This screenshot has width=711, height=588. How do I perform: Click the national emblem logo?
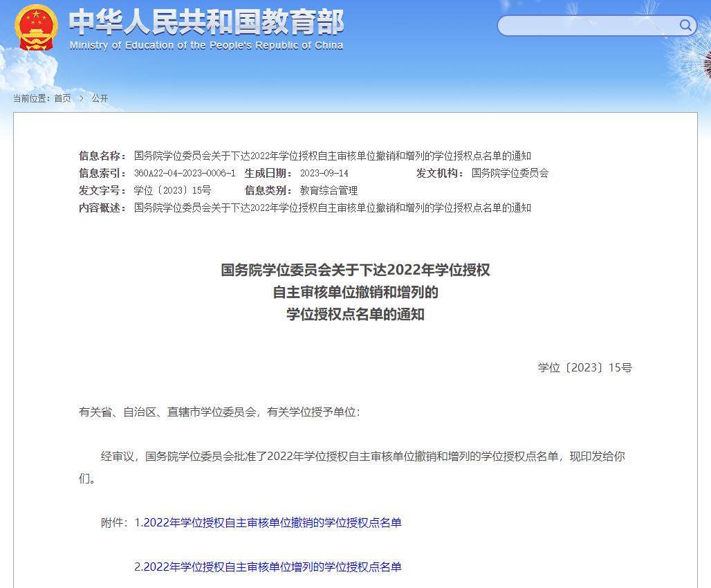(x=36, y=28)
